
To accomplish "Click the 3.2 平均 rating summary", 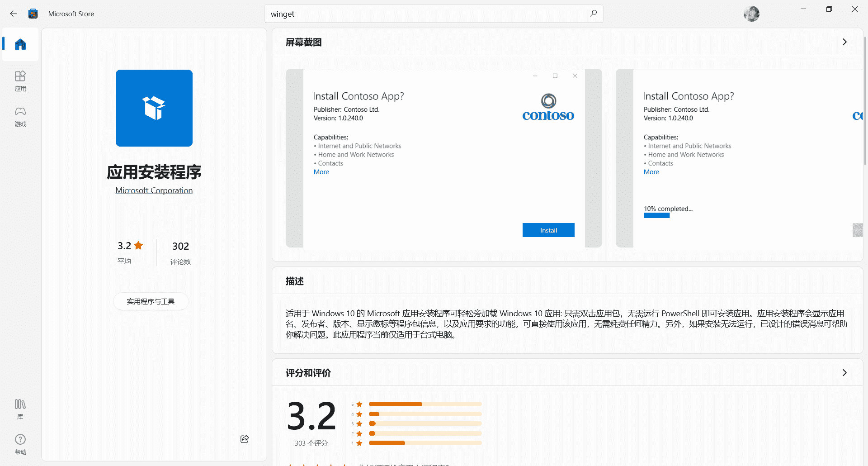I will 130,252.
